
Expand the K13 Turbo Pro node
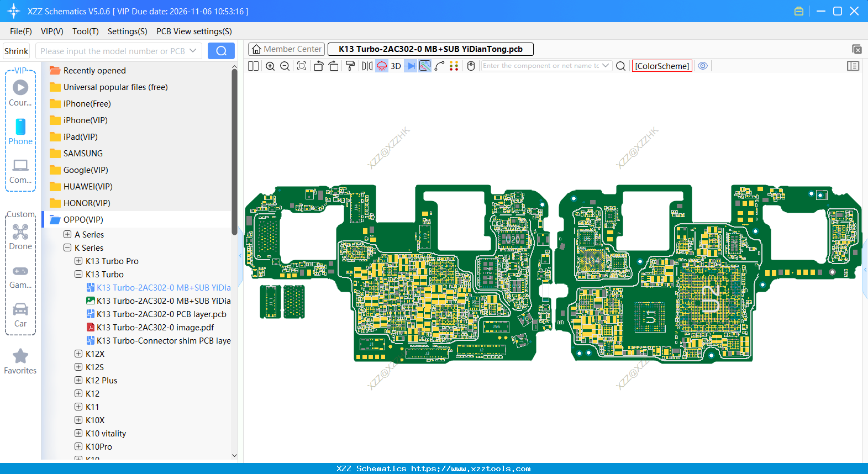[78, 261]
